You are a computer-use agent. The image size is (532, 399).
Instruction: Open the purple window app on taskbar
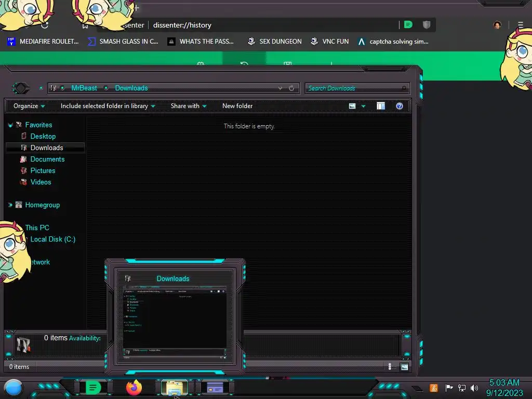click(215, 387)
